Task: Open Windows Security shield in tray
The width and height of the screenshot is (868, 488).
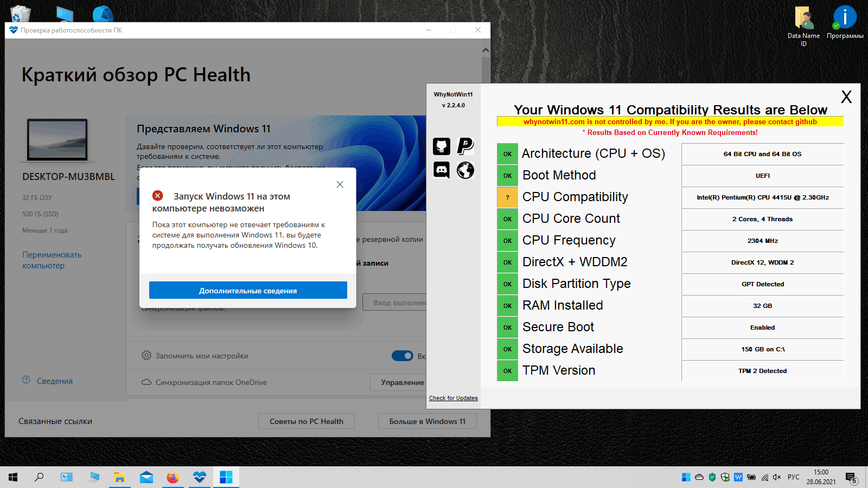Action: [725, 477]
